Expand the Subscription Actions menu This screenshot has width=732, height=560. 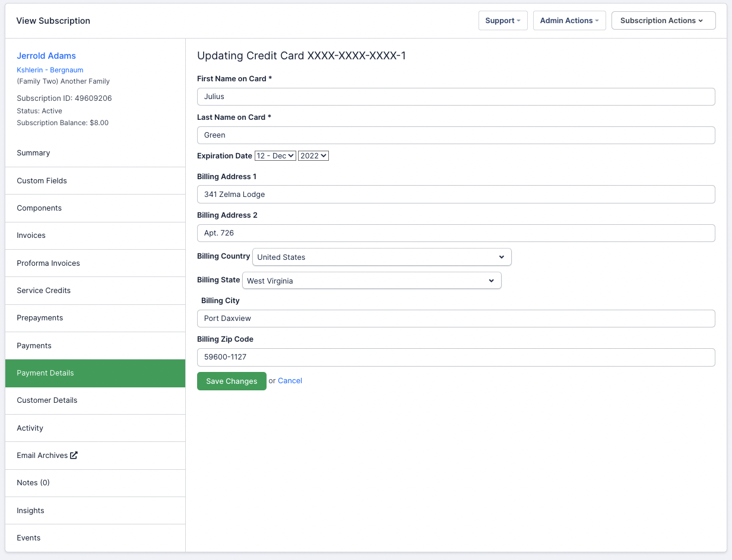tap(663, 21)
